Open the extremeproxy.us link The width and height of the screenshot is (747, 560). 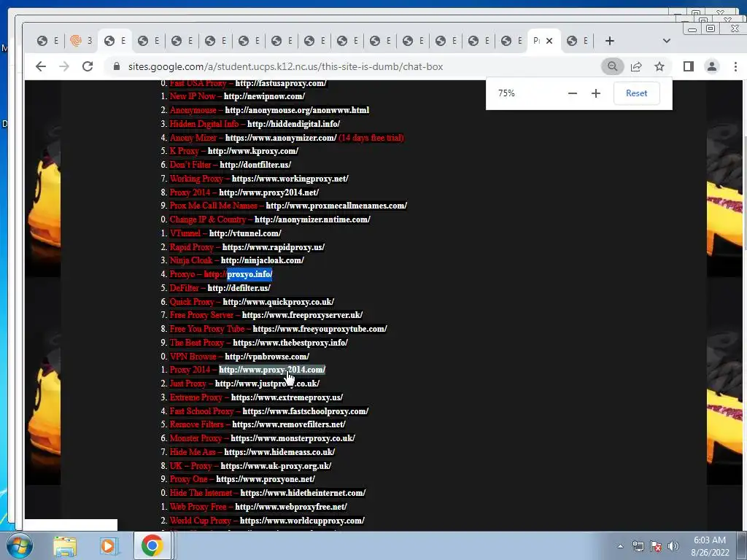click(x=287, y=397)
